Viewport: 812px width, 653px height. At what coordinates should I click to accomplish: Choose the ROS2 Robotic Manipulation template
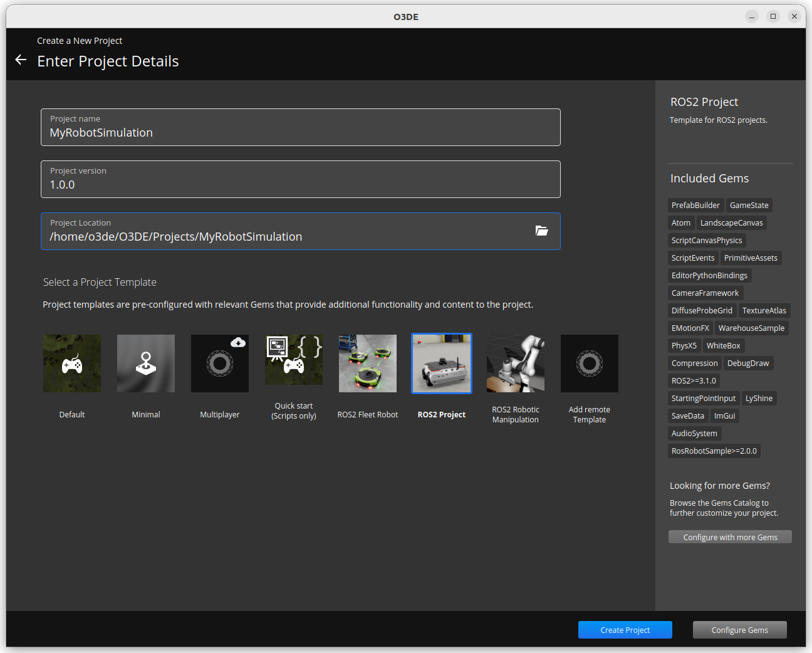tap(516, 363)
